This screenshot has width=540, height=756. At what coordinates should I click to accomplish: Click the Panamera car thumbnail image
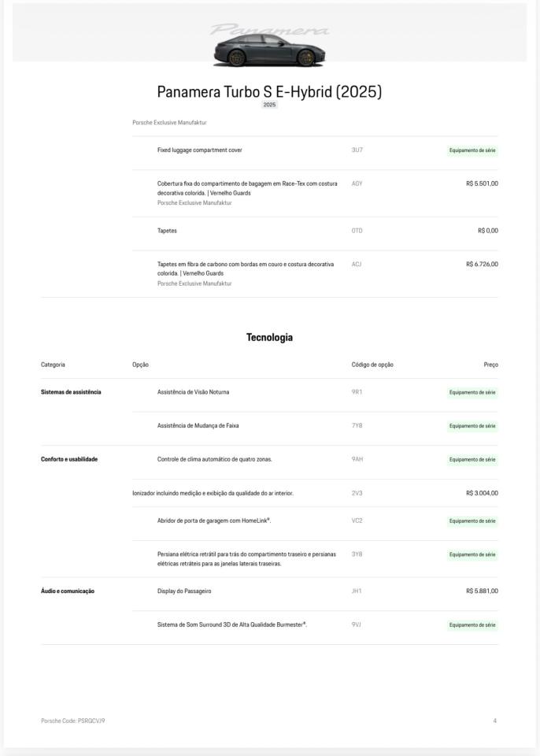[269, 50]
